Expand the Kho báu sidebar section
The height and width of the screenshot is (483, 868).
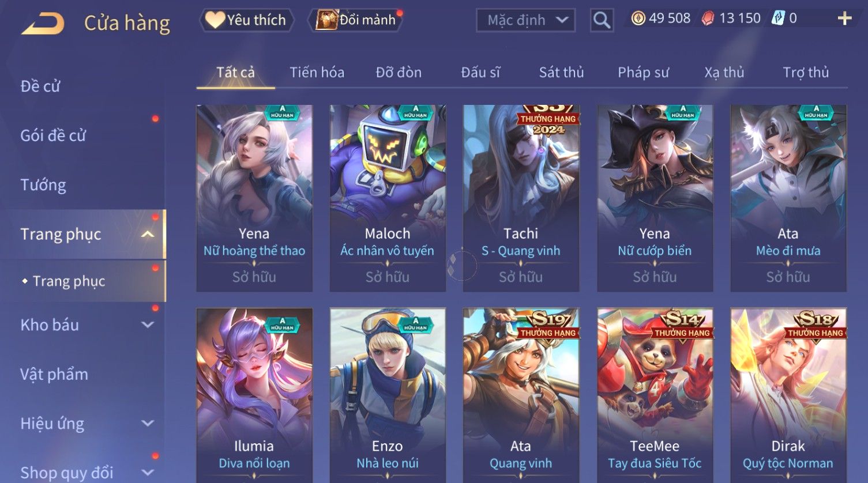pos(148,325)
